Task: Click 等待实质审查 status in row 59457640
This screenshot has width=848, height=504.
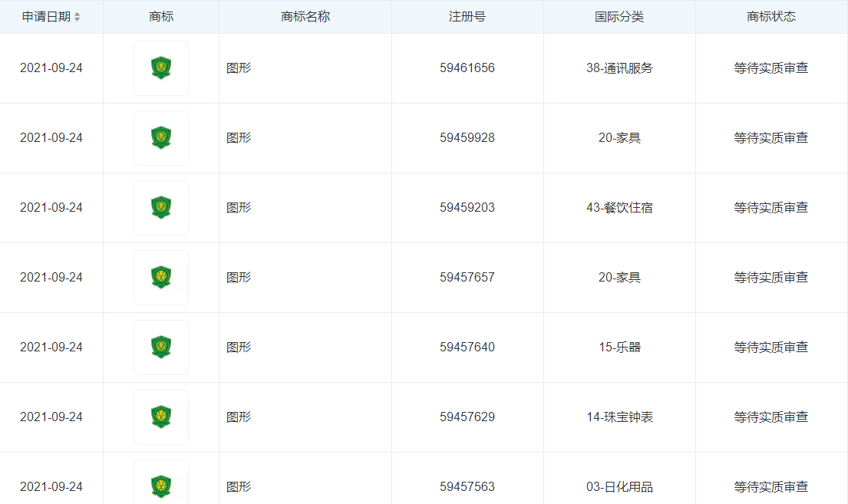Action: [x=771, y=348]
